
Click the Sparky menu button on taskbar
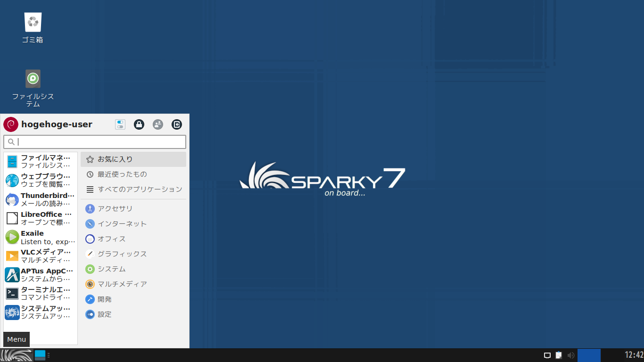17,355
